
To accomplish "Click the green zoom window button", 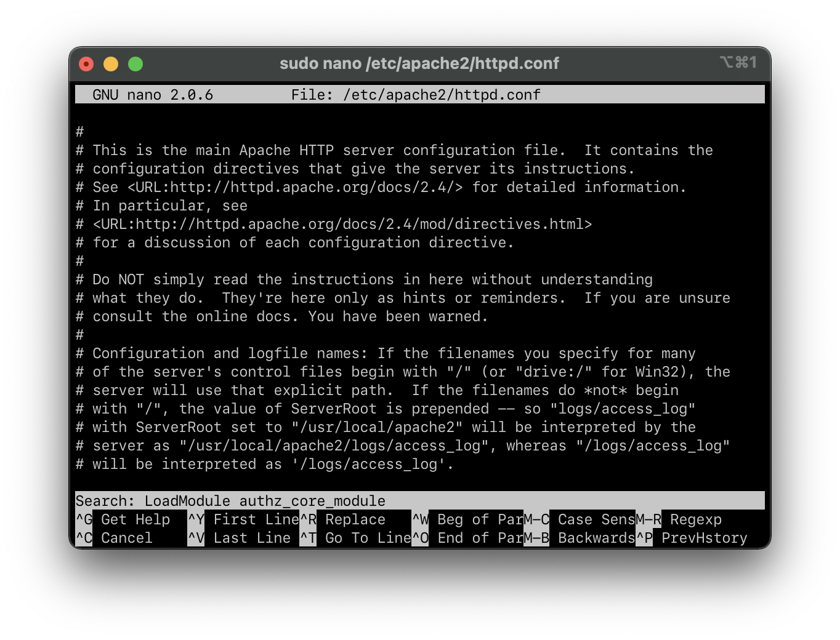I will point(135,64).
